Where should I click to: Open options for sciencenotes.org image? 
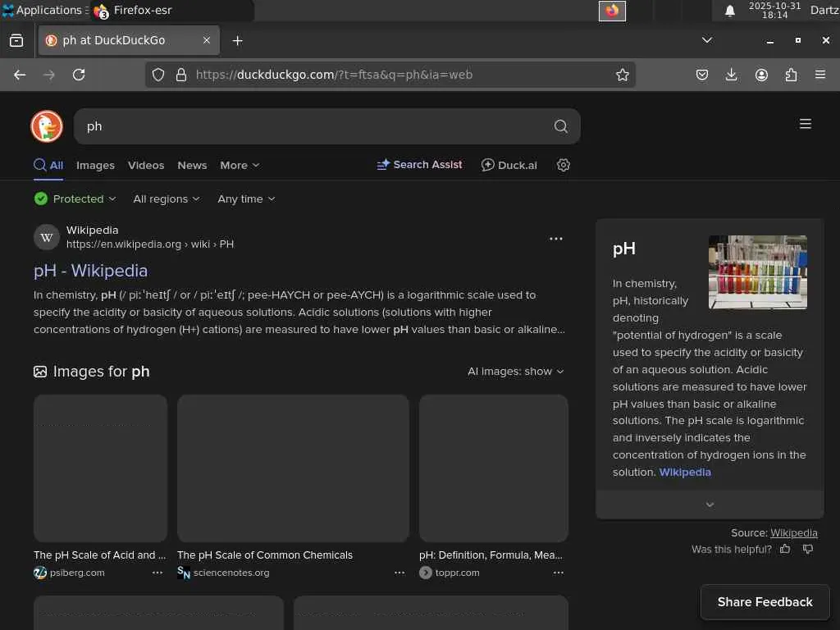pyautogui.click(x=399, y=573)
